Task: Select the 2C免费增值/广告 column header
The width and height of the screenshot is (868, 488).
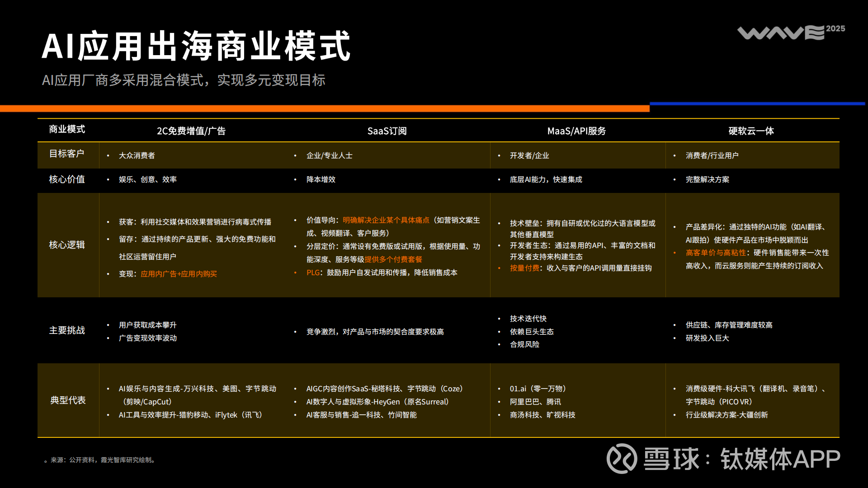Action: [x=191, y=131]
